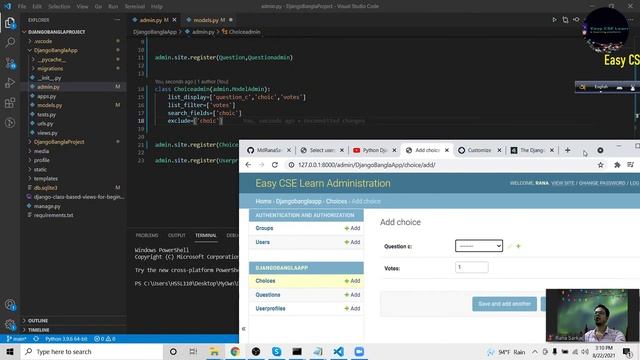Click the browser back arrow

(x=248, y=165)
